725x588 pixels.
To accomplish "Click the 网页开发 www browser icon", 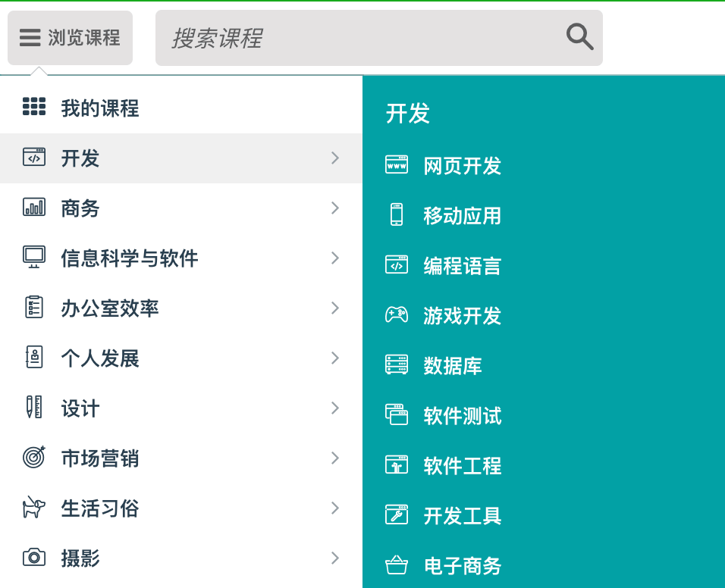I will (397, 164).
